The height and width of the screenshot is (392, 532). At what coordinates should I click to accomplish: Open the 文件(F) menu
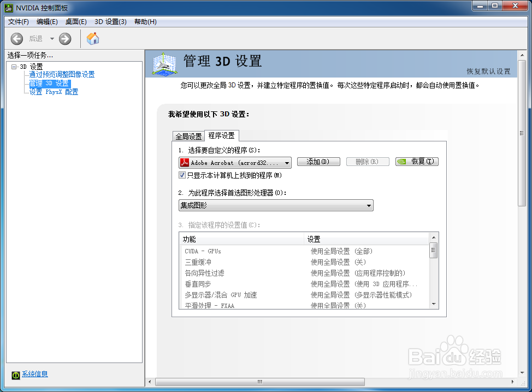pos(19,22)
